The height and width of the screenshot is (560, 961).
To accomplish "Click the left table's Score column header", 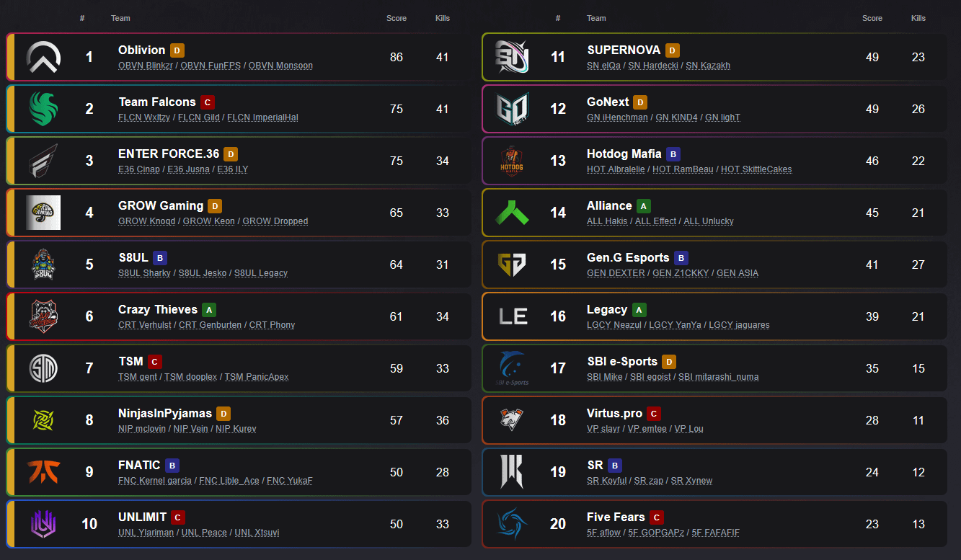I will [x=397, y=18].
